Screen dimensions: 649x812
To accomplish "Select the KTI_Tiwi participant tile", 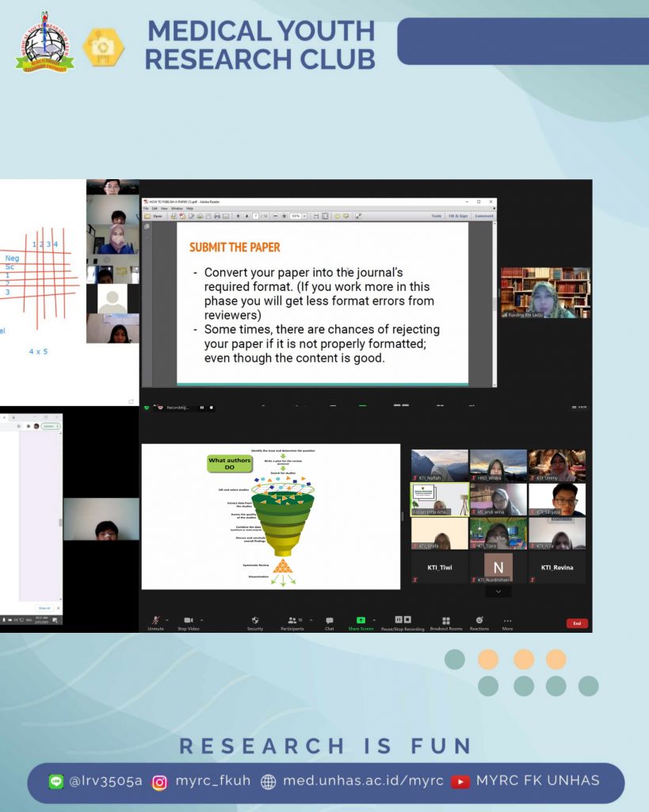I will click(439, 568).
